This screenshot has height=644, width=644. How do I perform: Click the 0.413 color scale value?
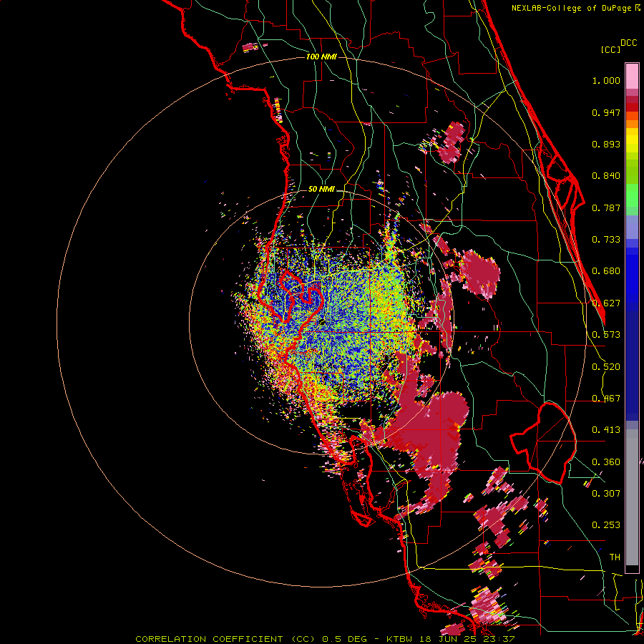[606, 430]
